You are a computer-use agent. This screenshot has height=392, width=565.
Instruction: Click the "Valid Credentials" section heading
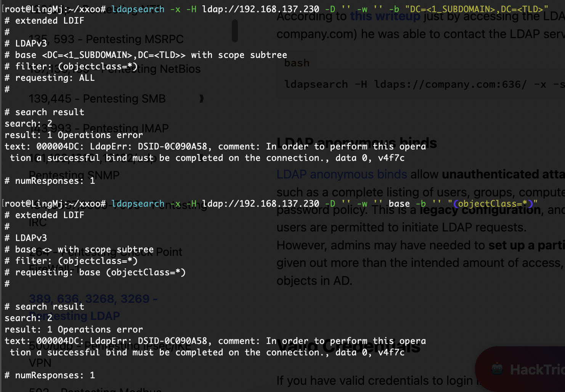coord(348,347)
